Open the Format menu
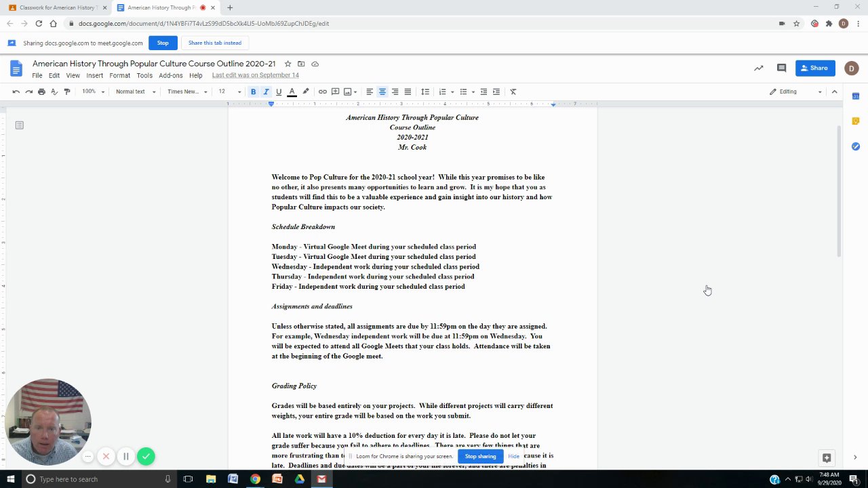The image size is (868, 488). tap(119, 75)
